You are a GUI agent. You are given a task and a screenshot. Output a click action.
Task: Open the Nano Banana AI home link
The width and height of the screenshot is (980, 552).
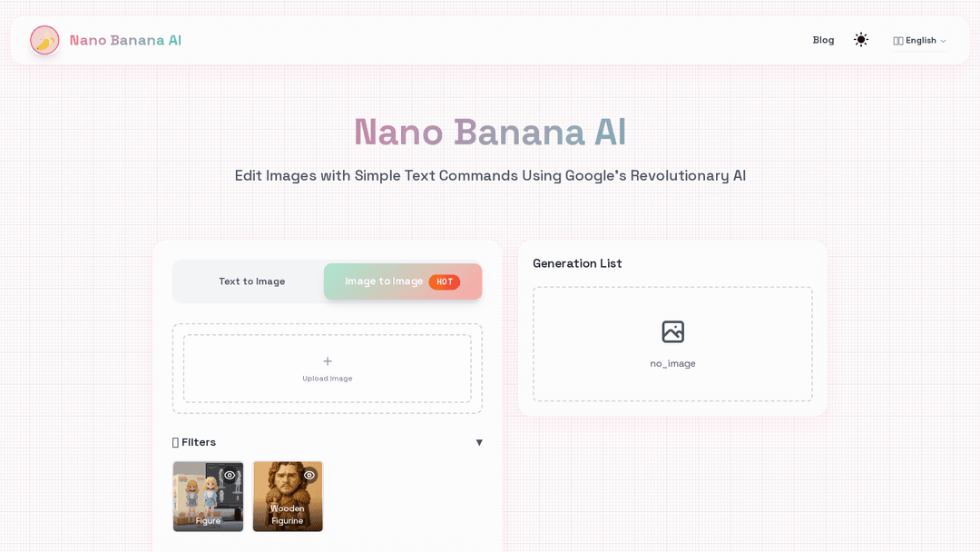pos(125,40)
